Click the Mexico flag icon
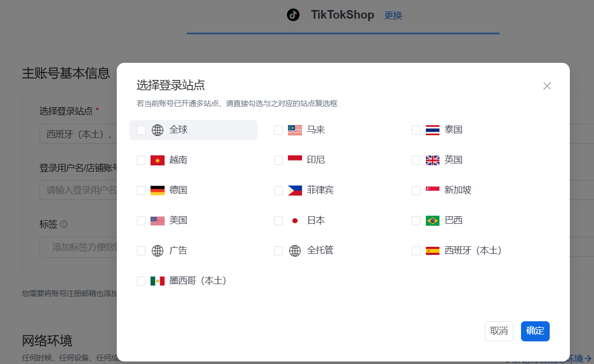This screenshot has width=594, height=364. click(158, 281)
